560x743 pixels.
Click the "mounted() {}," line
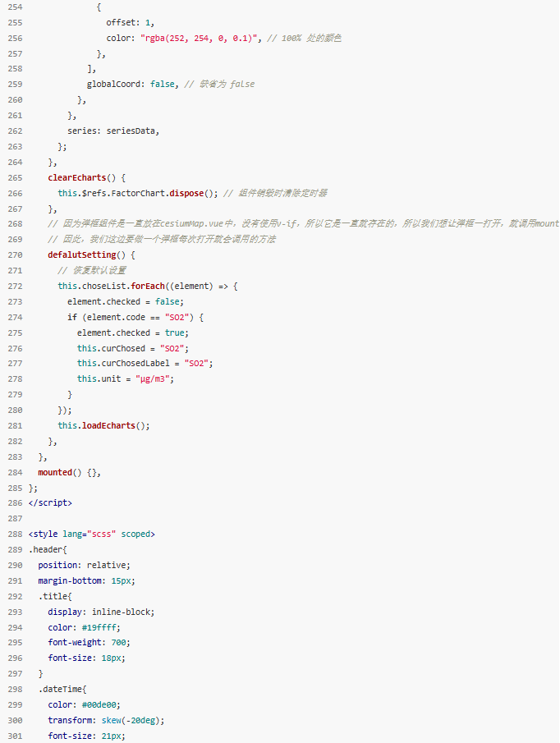coord(69,472)
